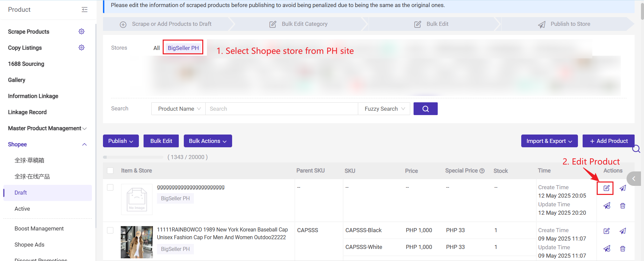Open Information Linkage page
The image size is (644, 261).
pyautogui.click(x=33, y=96)
